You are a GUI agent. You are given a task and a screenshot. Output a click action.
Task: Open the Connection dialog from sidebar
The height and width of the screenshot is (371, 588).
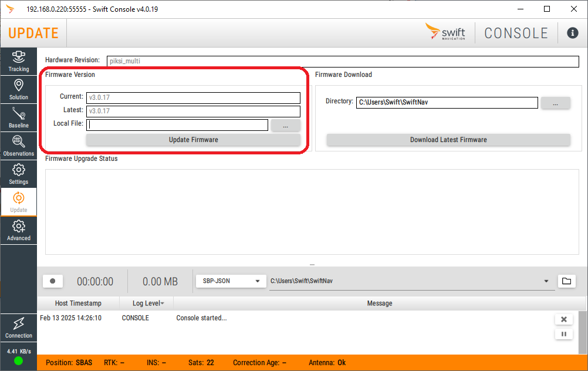click(x=18, y=328)
